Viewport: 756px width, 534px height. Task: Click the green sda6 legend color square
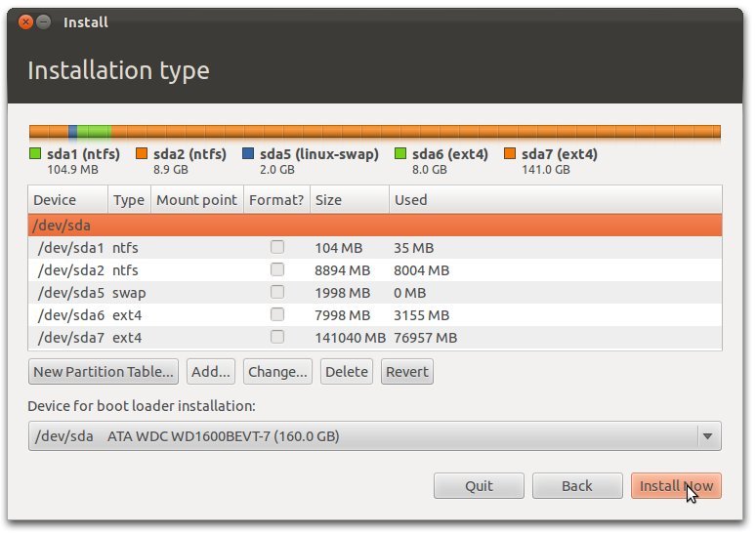click(400, 154)
